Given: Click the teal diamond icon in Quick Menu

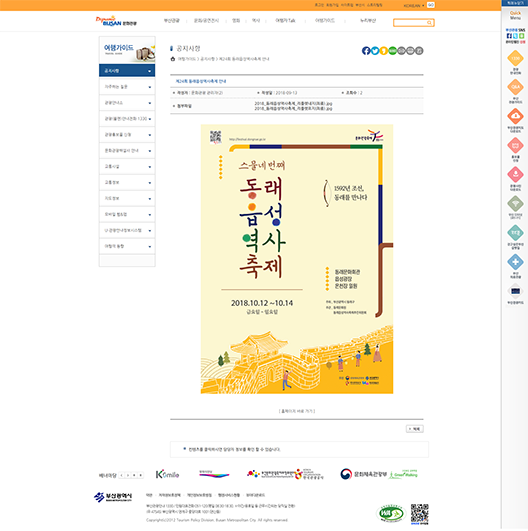Looking at the screenshot, I should click(x=515, y=233).
